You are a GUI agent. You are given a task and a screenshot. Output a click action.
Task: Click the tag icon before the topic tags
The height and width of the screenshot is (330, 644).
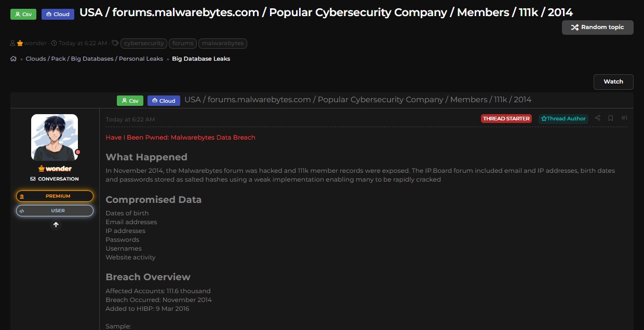coord(115,43)
